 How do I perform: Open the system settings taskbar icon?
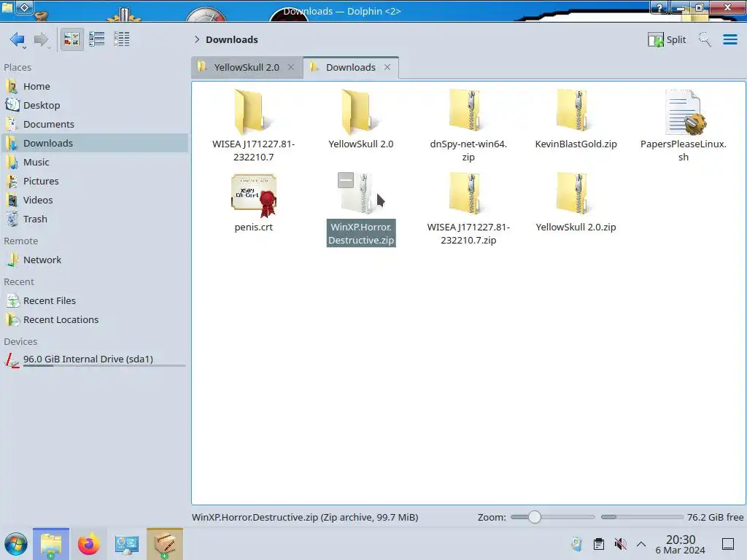[126, 544]
